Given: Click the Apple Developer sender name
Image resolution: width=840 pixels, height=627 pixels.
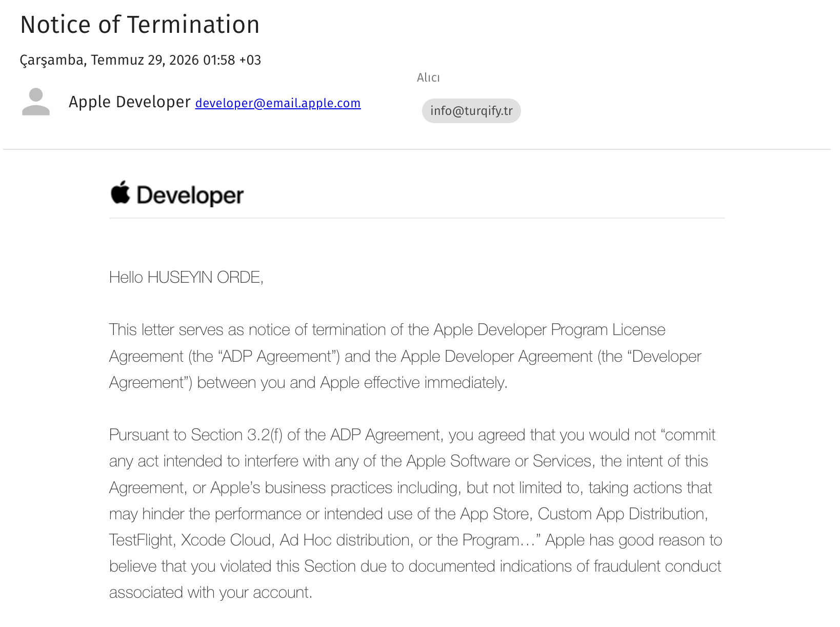Looking at the screenshot, I should click(130, 102).
